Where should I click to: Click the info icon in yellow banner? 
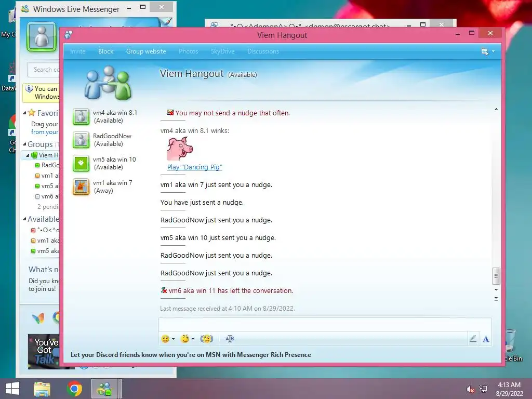click(29, 88)
